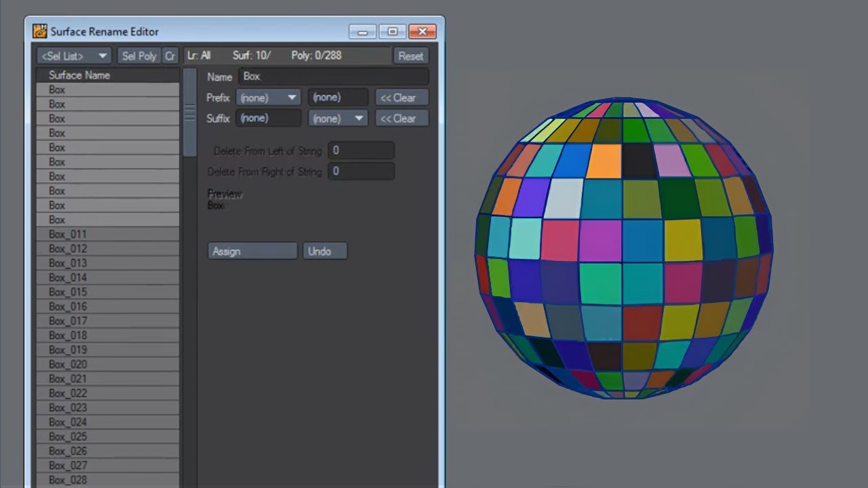Viewport: 868px width, 488px height.
Task: Select the Box_027 surface row
Action: click(x=108, y=466)
